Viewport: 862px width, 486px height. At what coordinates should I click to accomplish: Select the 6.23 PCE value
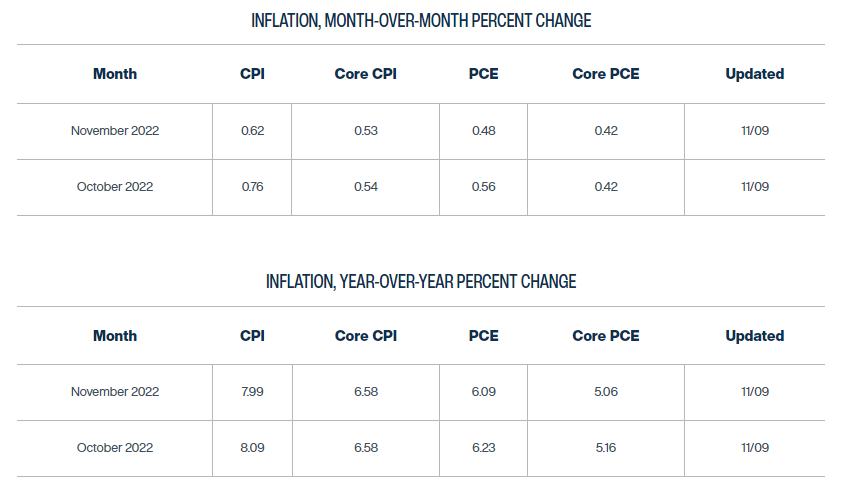pyautogui.click(x=484, y=448)
